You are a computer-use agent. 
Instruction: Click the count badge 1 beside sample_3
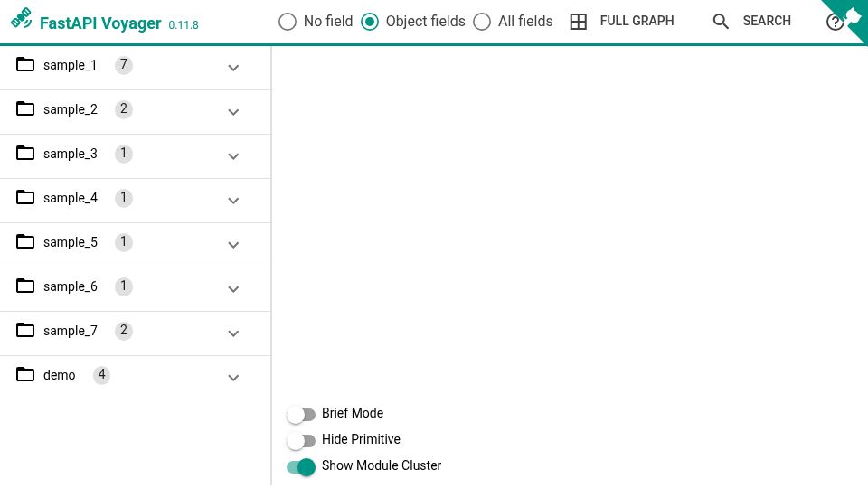pos(124,154)
